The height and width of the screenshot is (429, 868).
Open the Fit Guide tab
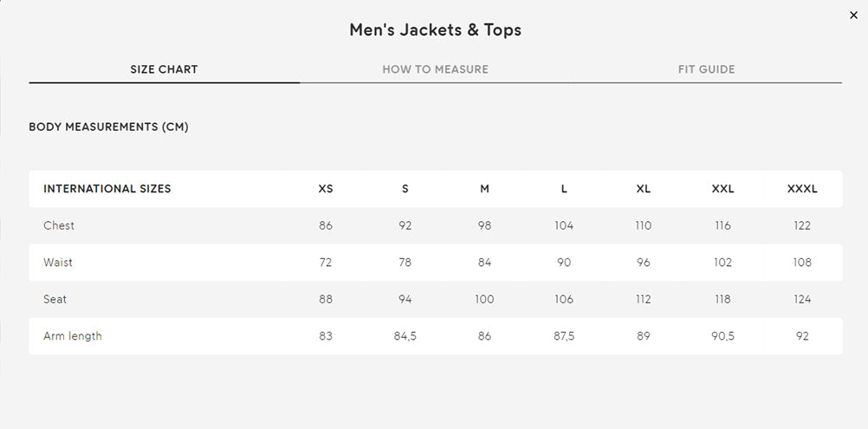pyautogui.click(x=706, y=69)
